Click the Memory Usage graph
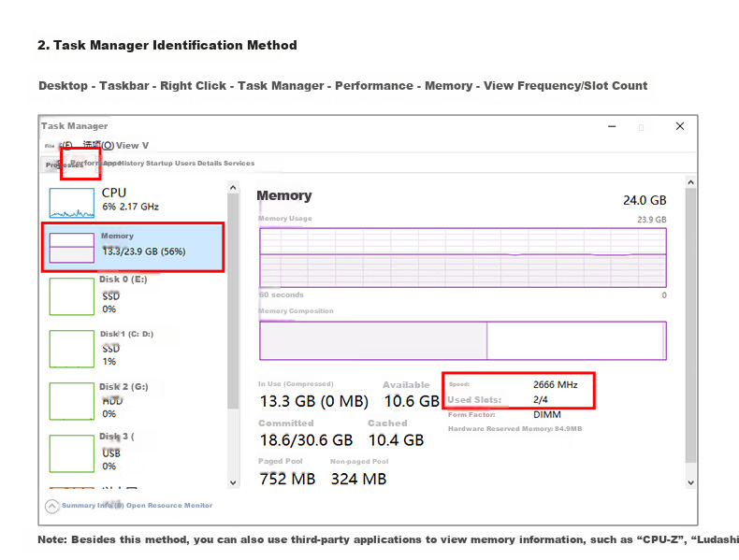Viewport: 739px width, 560px height. pyautogui.click(x=463, y=258)
